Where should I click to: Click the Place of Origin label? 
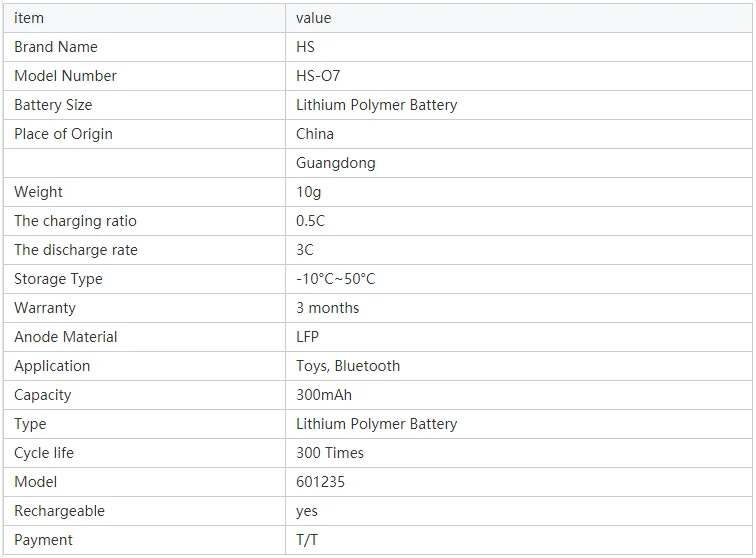(x=63, y=134)
